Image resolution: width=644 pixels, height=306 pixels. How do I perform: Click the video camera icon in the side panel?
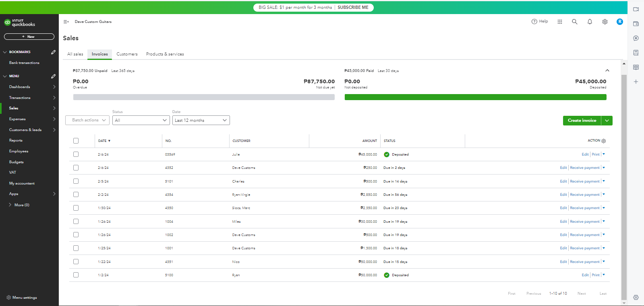coord(636,9)
